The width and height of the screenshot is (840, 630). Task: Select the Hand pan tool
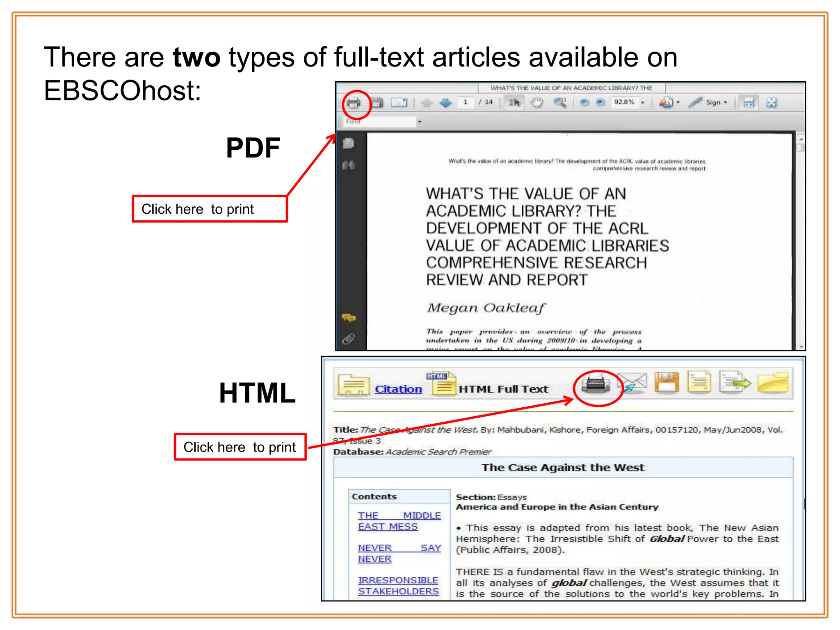[x=536, y=103]
